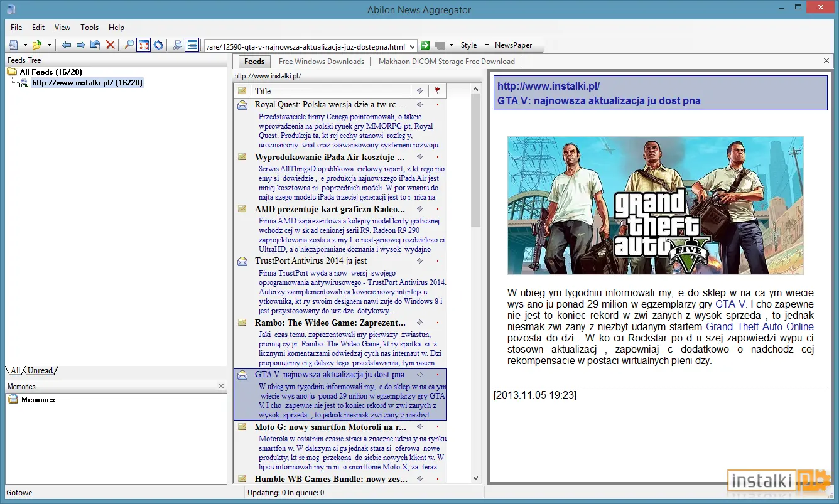Open the Edit menu
Image resolution: width=839 pixels, height=504 pixels.
pos(38,28)
